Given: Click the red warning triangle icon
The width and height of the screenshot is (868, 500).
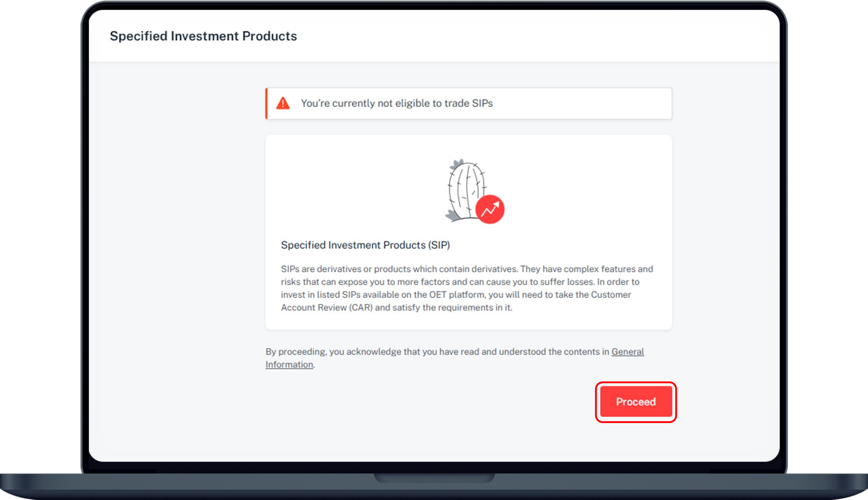Looking at the screenshot, I should [283, 103].
